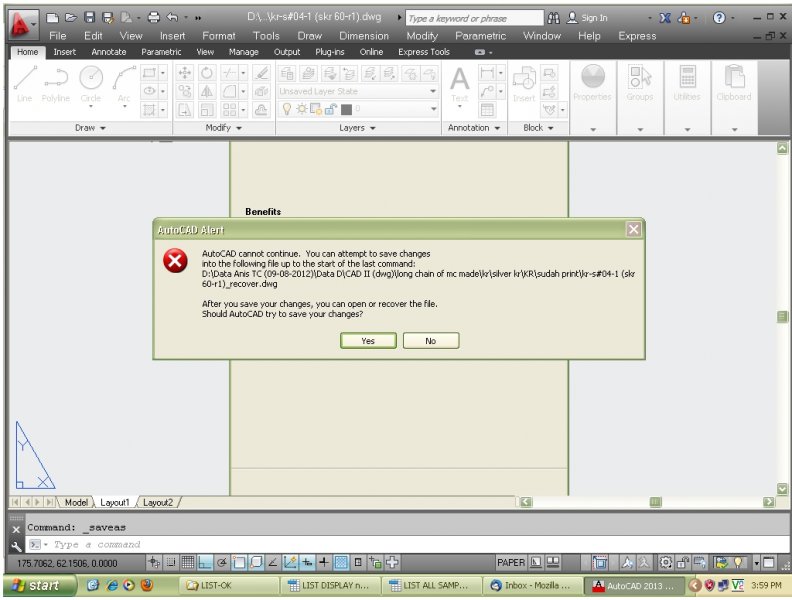Select the Polyline tool
The image size is (792, 600).
(x=56, y=84)
